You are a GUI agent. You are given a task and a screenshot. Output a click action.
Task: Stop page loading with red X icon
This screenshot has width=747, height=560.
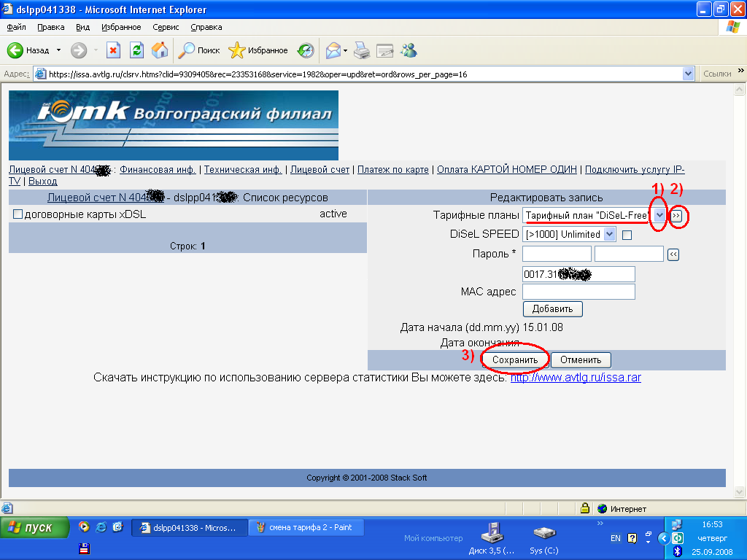[113, 50]
